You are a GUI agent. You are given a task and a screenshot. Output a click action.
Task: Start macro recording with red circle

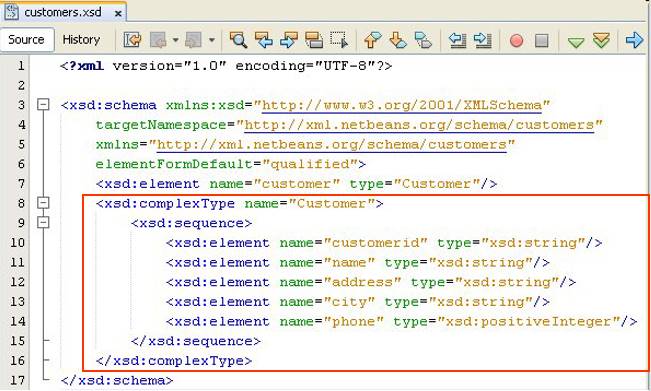click(x=516, y=41)
